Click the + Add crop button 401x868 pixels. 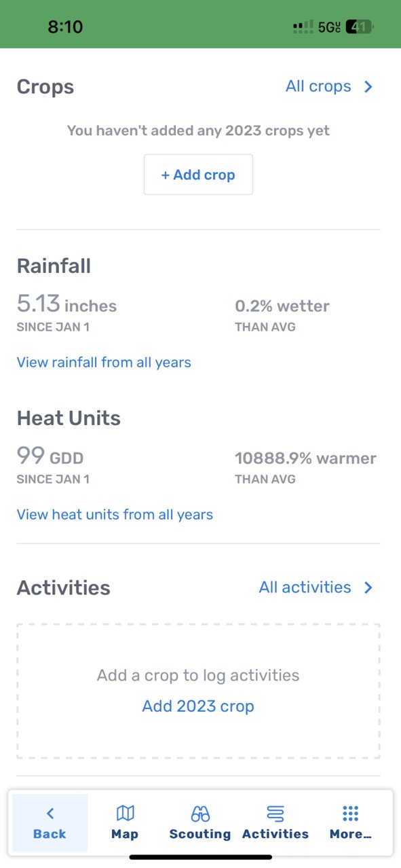click(x=198, y=175)
